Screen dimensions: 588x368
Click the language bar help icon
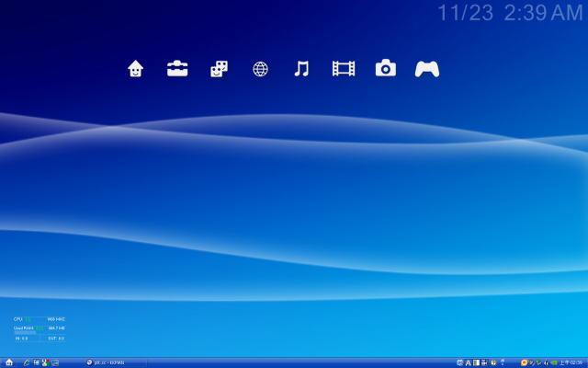point(493,362)
